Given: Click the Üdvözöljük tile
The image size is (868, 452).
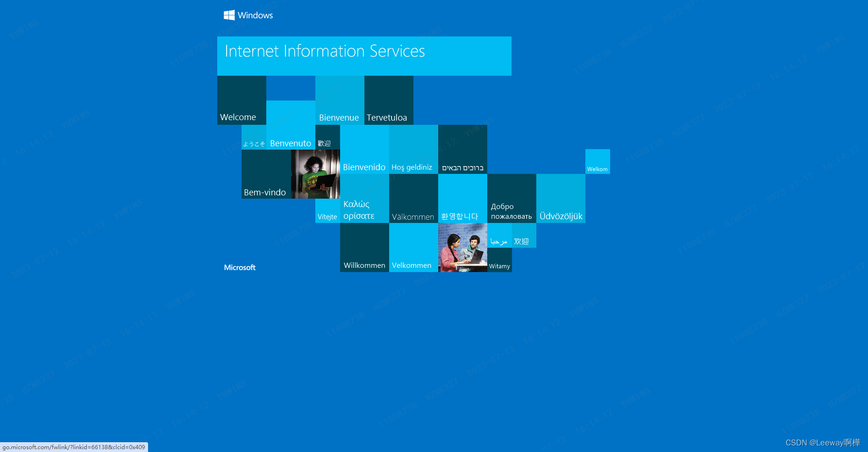Looking at the screenshot, I should click(561, 198).
